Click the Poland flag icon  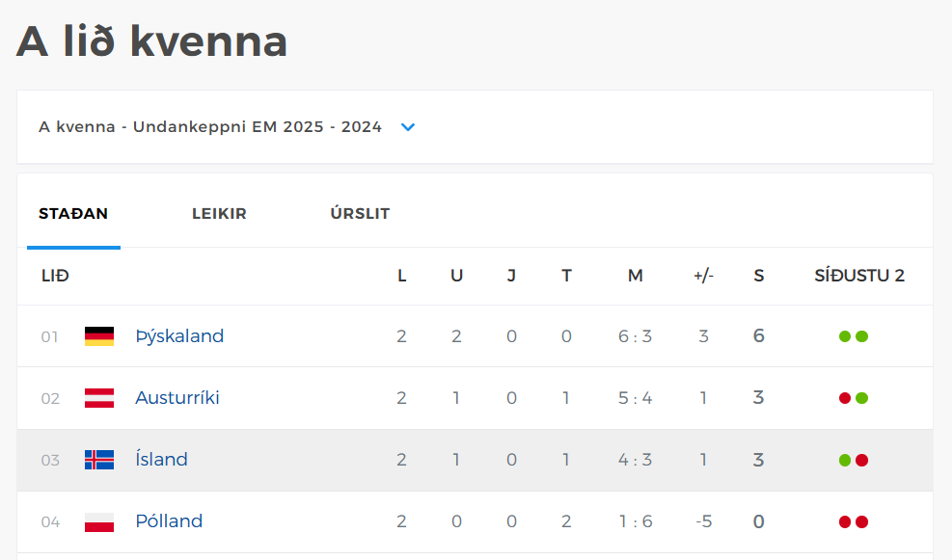pyautogui.click(x=99, y=521)
